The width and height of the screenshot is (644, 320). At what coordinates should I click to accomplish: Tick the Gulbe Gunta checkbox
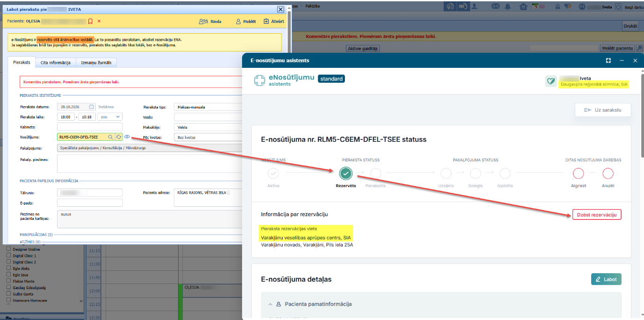(8, 294)
